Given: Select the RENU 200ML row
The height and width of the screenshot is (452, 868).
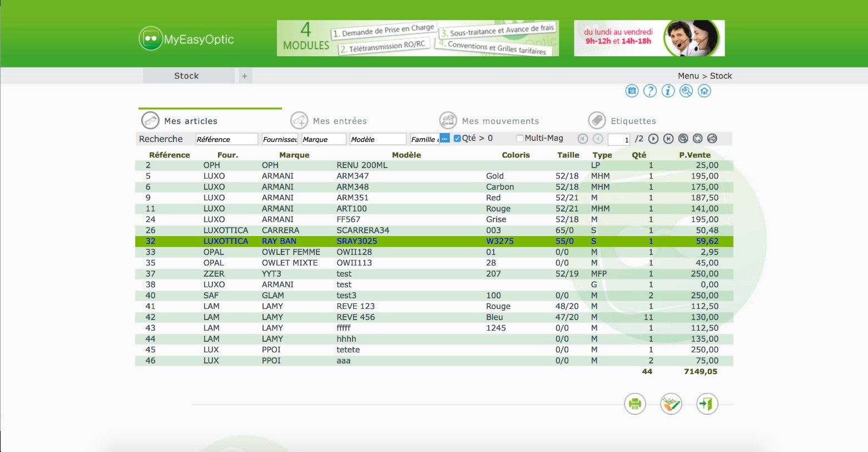Looking at the screenshot, I should pos(434,165).
